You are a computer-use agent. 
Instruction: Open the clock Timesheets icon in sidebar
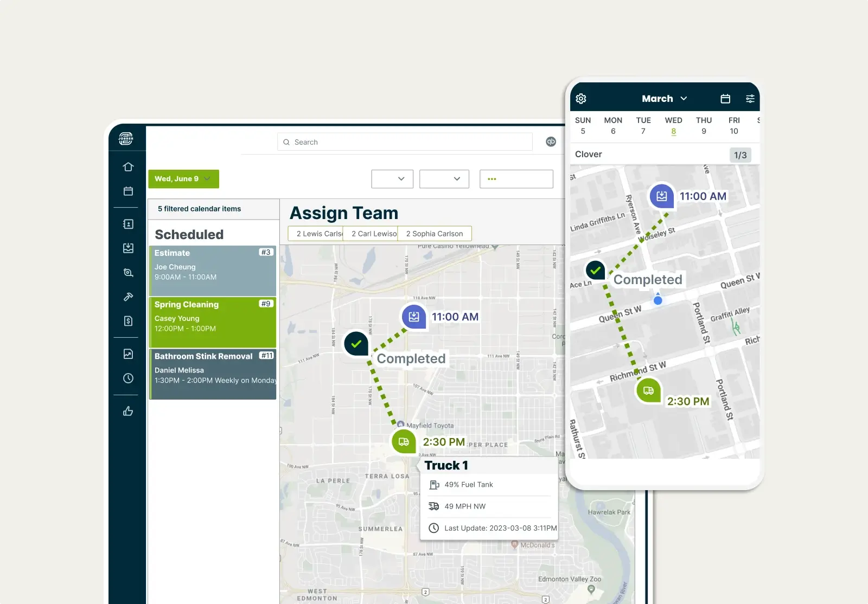pyautogui.click(x=128, y=378)
